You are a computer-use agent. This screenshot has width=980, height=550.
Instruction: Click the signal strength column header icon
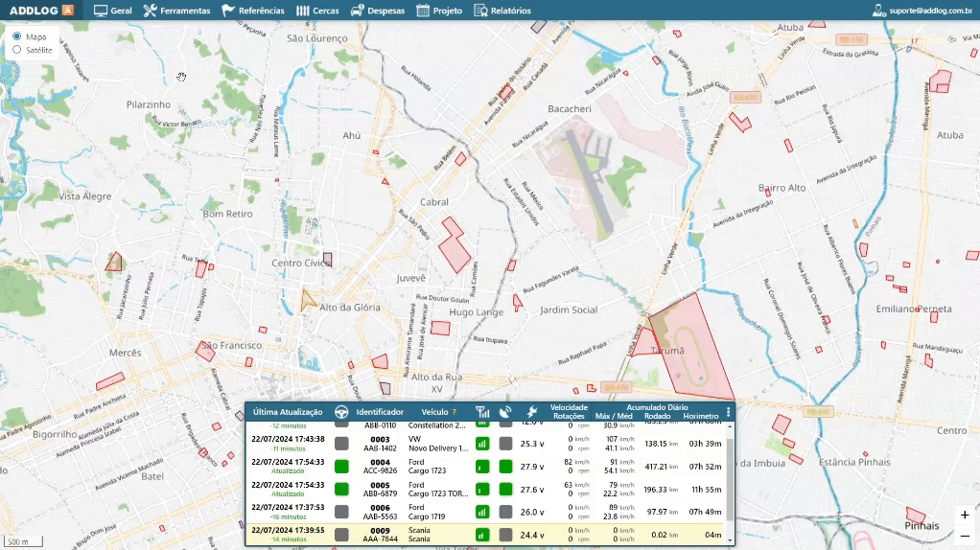pos(482,412)
